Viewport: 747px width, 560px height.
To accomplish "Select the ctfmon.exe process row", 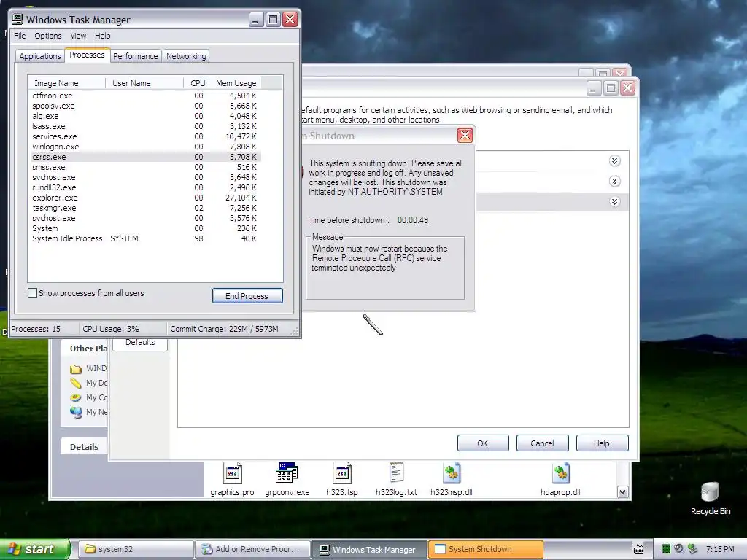I will [144, 96].
